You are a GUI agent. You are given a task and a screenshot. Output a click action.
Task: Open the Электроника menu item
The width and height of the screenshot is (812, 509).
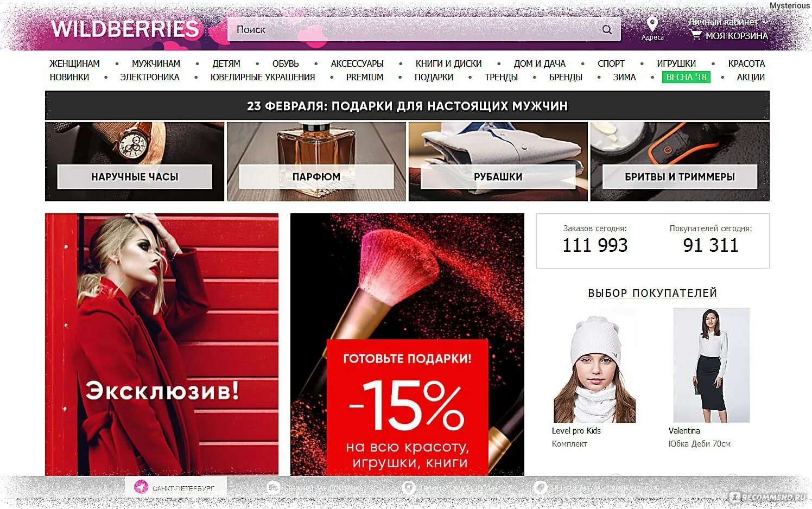[x=150, y=77]
